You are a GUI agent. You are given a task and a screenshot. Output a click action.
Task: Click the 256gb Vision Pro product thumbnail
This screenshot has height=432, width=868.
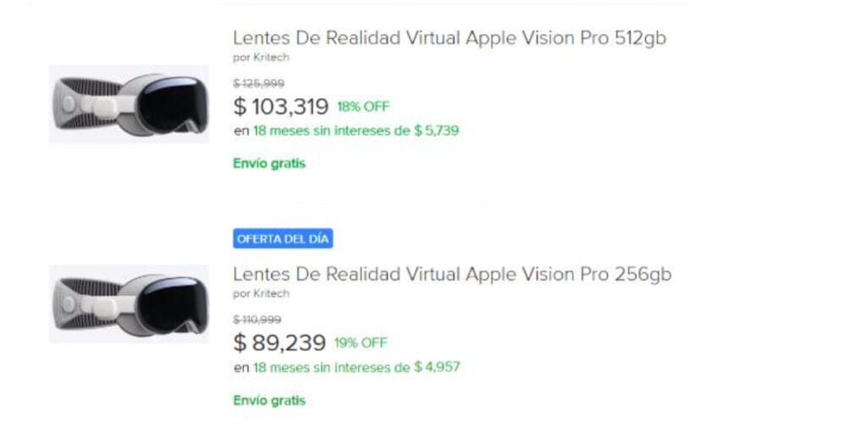tap(129, 304)
